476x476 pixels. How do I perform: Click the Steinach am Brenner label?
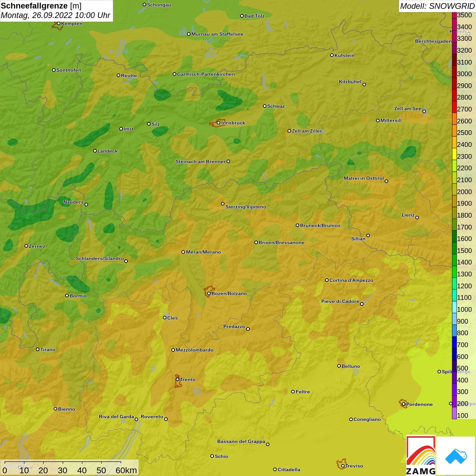point(201,161)
